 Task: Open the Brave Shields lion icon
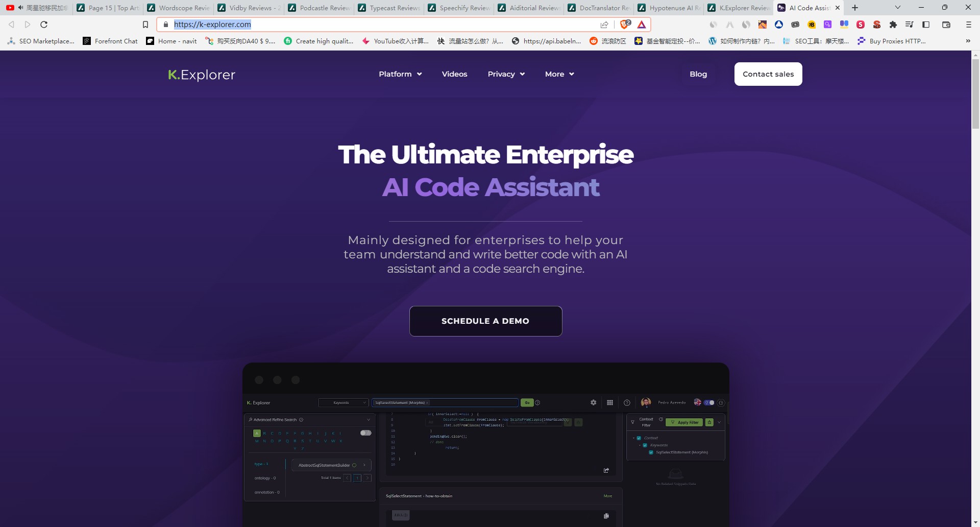624,25
